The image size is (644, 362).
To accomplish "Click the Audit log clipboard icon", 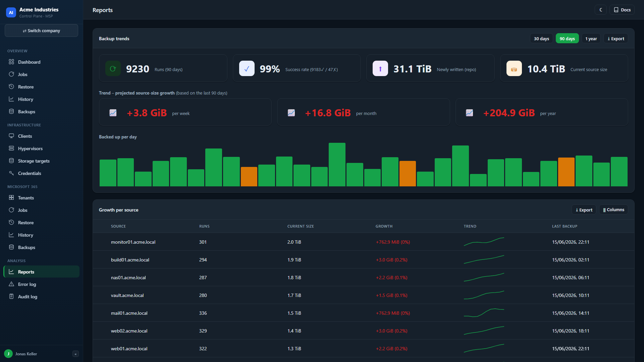I will 11,297.
